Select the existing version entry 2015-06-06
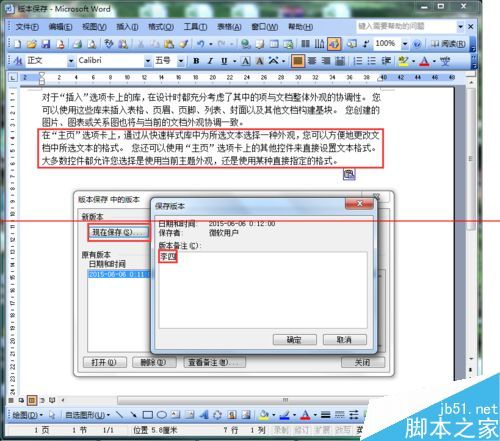 pyautogui.click(x=119, y=274)
